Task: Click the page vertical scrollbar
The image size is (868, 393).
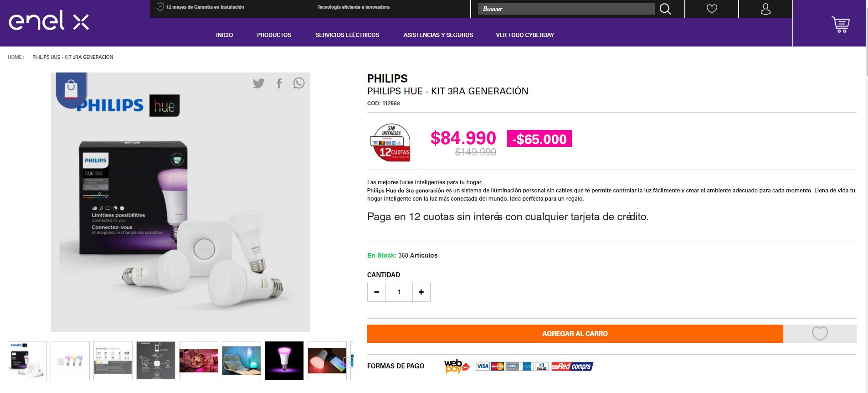Action: click(866, 182)
